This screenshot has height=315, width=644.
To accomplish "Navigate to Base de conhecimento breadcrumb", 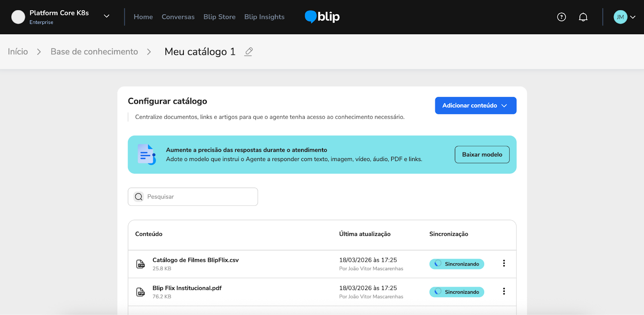I will point(94,52).
